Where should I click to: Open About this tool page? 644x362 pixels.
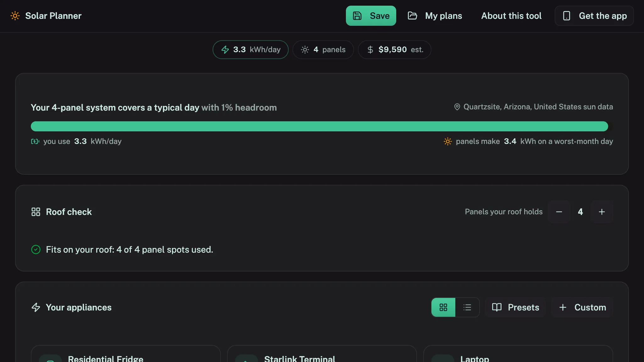[511, 16]
